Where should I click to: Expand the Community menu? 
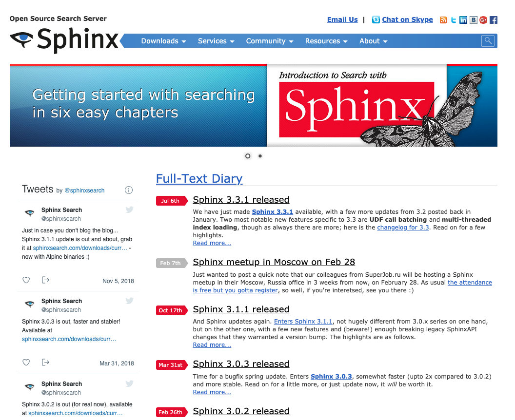click(270, 41)
